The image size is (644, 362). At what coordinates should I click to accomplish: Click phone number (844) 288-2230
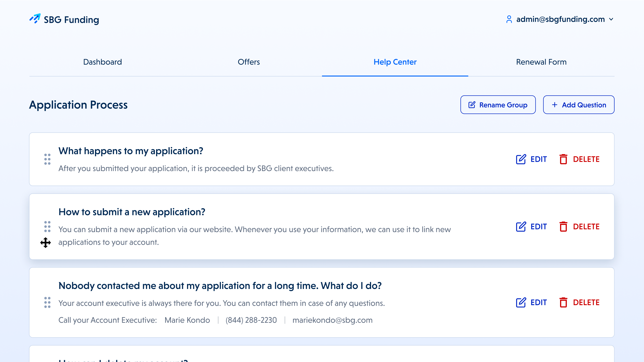[251, 320]
